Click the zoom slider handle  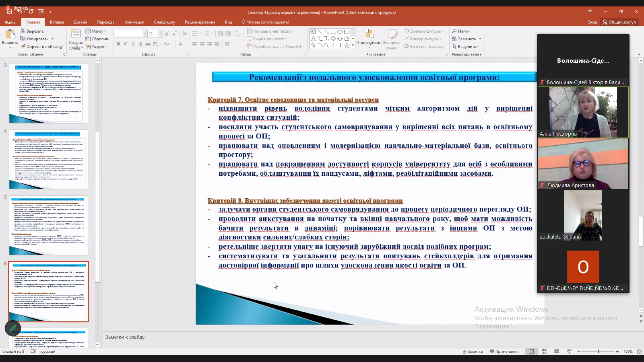pyautogui.click(x=598, y=352)
